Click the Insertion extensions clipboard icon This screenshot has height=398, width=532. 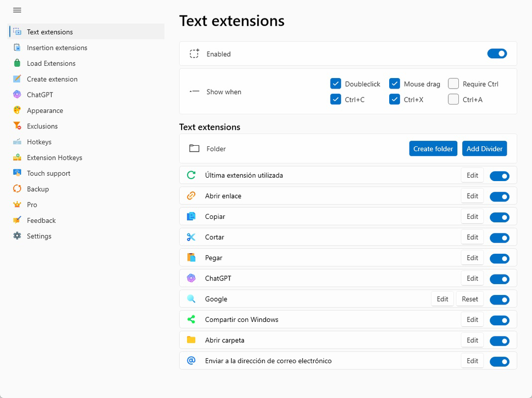[17, 47]
